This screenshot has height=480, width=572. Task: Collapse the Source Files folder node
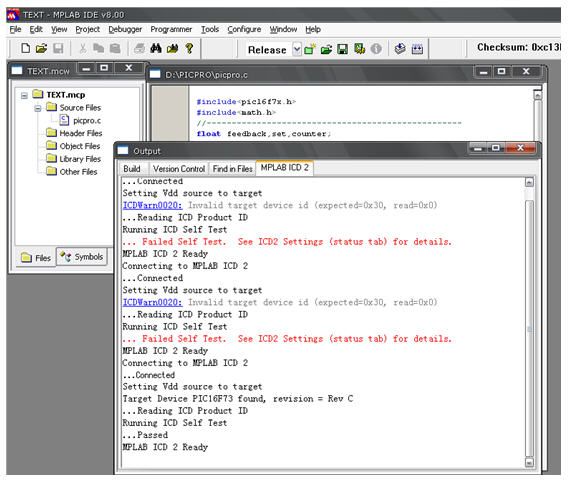pyautogui.click(x=38, y=108)
